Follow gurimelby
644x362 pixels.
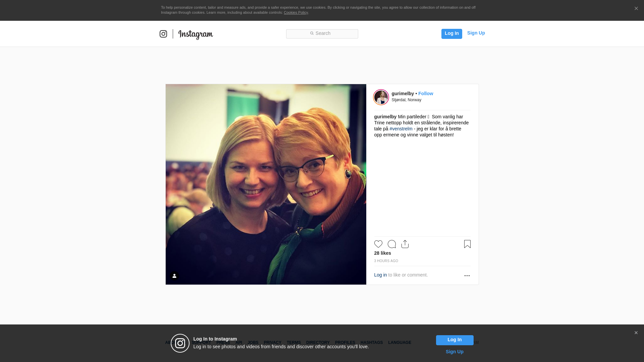pyautogui.click(x=426, y=94)
